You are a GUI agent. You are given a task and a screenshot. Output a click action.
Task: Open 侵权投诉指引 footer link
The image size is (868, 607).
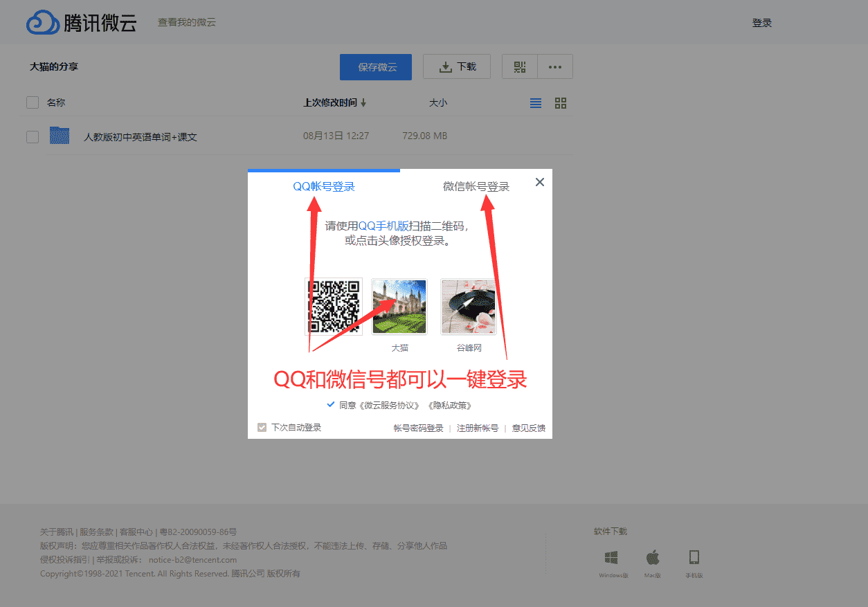65,560
